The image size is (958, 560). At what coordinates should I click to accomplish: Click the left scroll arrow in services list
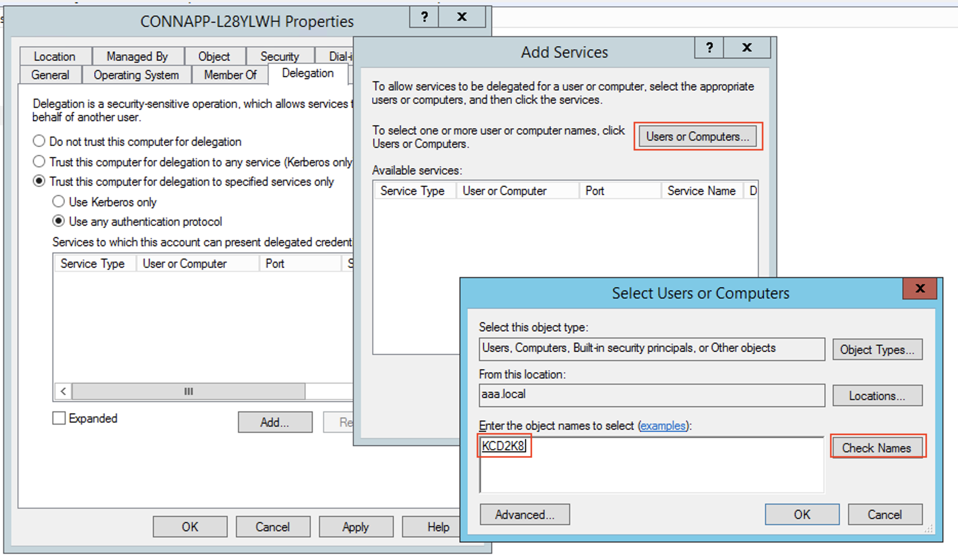click(63, 391)
